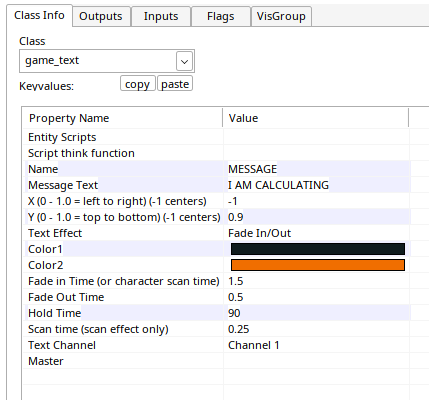This screenshot has width=429, height=400.
Task: Open the Outputs tab
Action: point(101,16)
